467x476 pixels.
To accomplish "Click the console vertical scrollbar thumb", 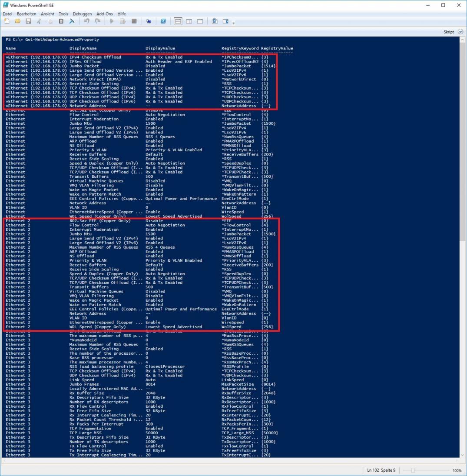I will (462, 141).
